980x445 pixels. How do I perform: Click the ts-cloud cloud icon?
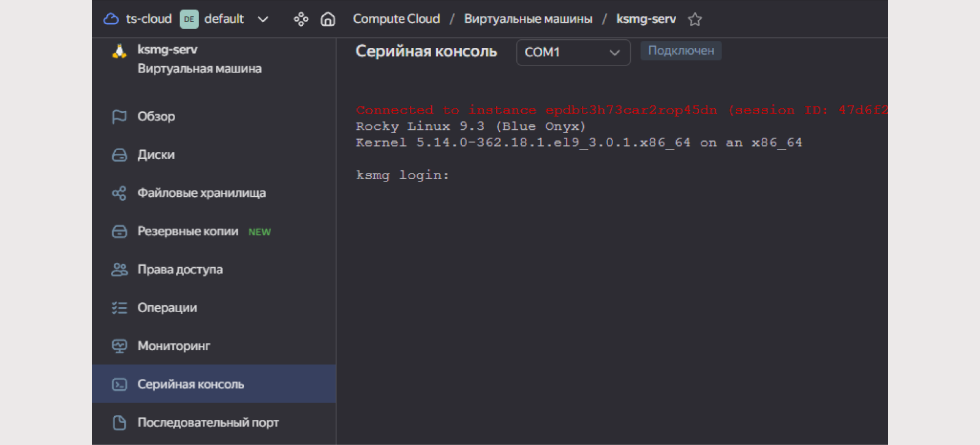(x=111, y=19)
